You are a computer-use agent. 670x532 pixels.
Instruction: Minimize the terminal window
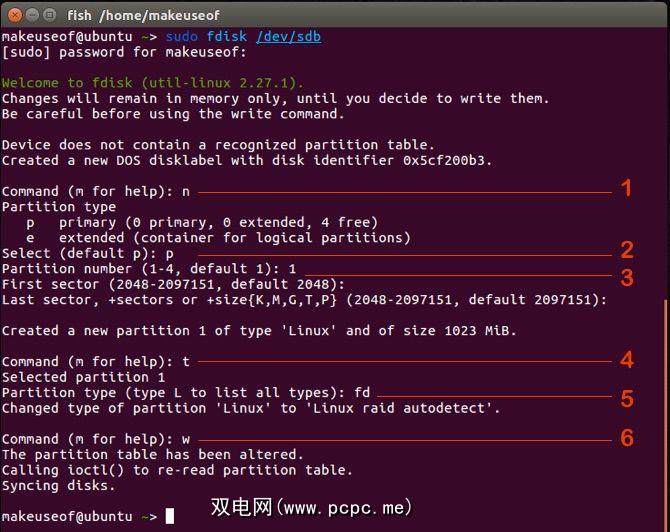[30, 14]
